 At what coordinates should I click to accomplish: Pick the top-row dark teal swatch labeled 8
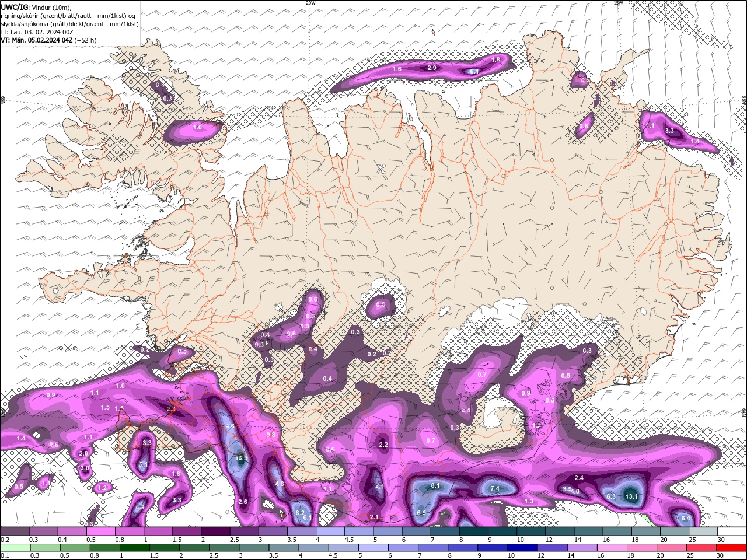pyautogui.click(x=474, y=531)
